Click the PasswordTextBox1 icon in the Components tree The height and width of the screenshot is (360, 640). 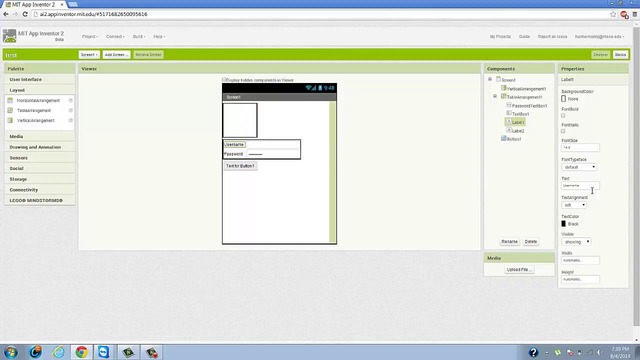[x=509, y=105]
